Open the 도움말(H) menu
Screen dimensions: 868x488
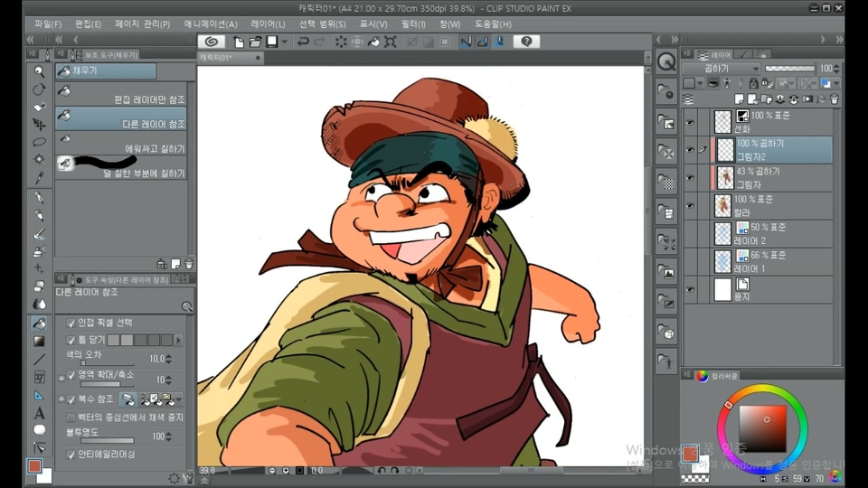493,24
